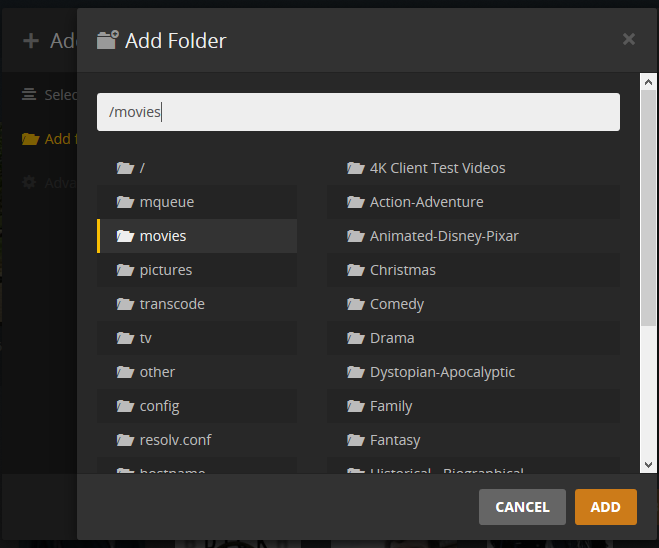Viewport: 659px width, 548px height.
Task: Click the scrollbar down arrow
Action: (x=648, y=465)
